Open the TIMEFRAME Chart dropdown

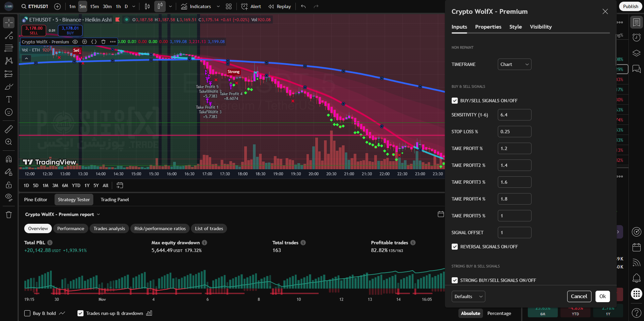514,64
